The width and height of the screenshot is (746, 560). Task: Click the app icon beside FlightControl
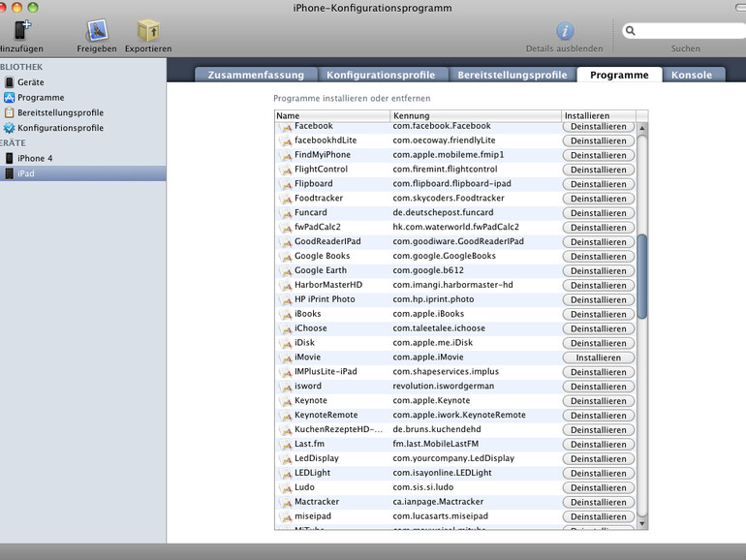[x=286, y=170]
